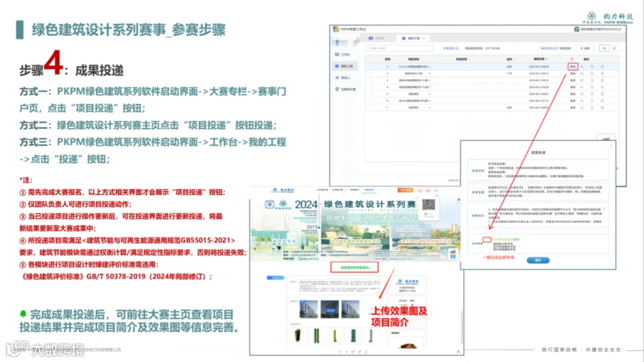644x362 pixels.
Task: Click the 投递 button in project row 2
Action: (x=573, y=73)
